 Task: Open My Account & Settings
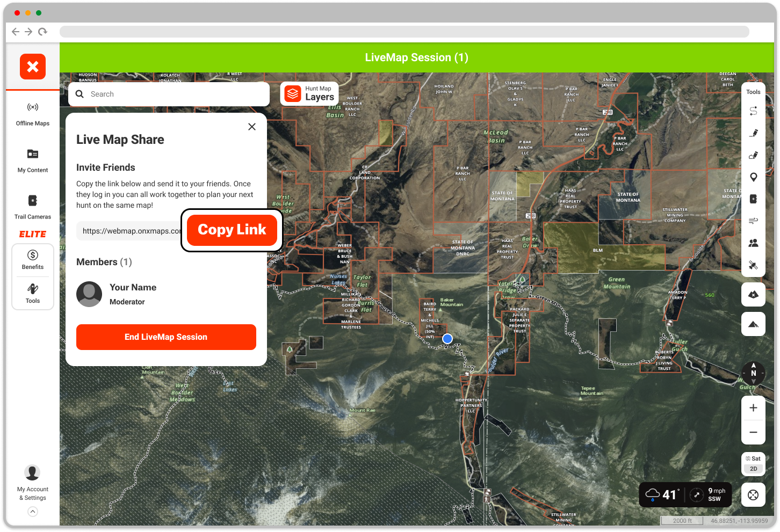(x=33, y=483)
